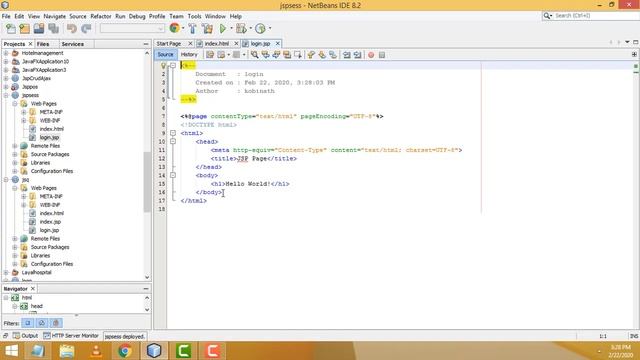Screen dimensions: 640x360
Task: Minimize the Projects panel
Action: pos(146,44)
